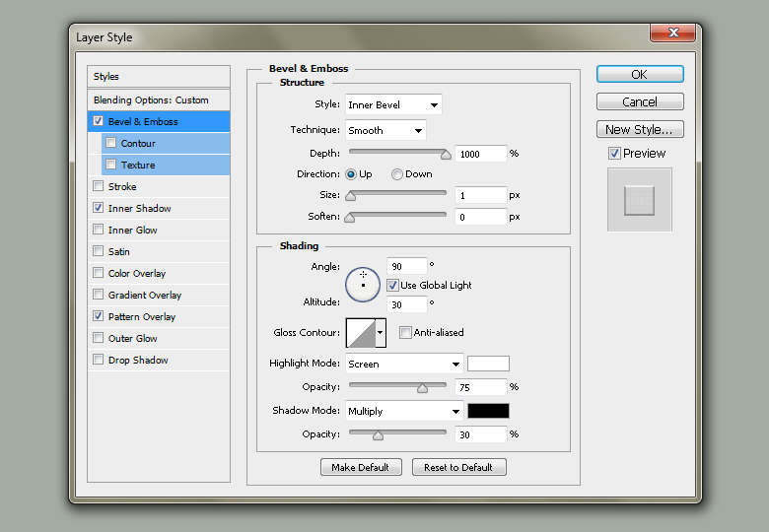
Task: Select the Down direction radio button
Action: click(x=397, y=174)
